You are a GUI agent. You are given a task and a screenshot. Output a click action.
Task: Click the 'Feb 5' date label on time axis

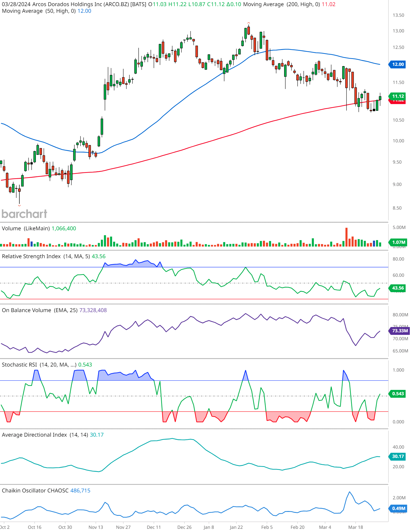[267, 527]
